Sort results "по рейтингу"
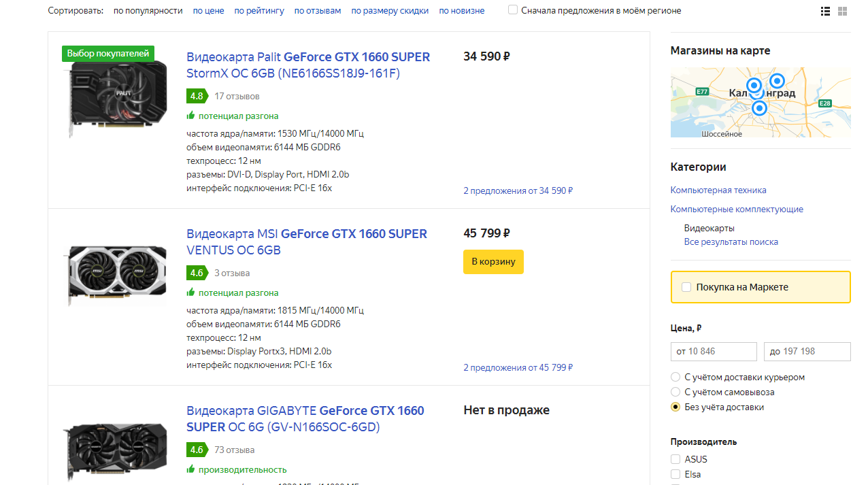The width and height of the screenshot is (868, 485). [x=259, y=11]
